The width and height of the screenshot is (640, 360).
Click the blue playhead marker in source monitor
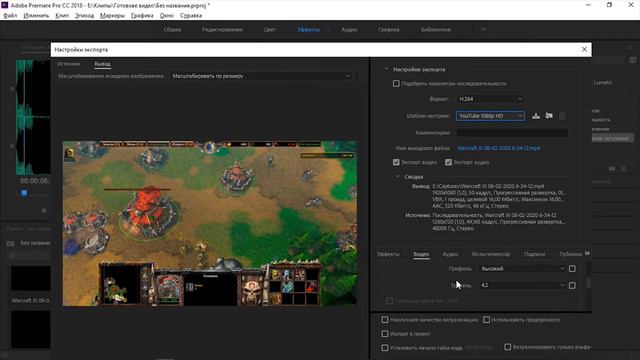pos(24,193)
